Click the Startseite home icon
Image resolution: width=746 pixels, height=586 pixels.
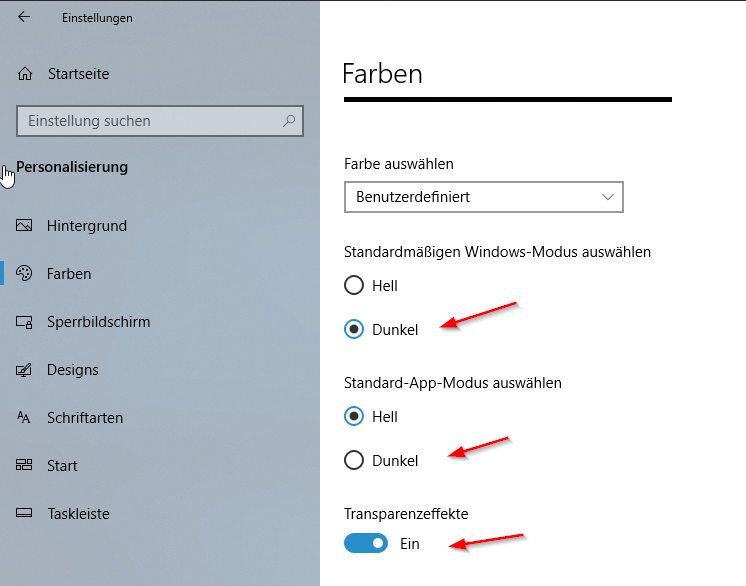point(25,74)
